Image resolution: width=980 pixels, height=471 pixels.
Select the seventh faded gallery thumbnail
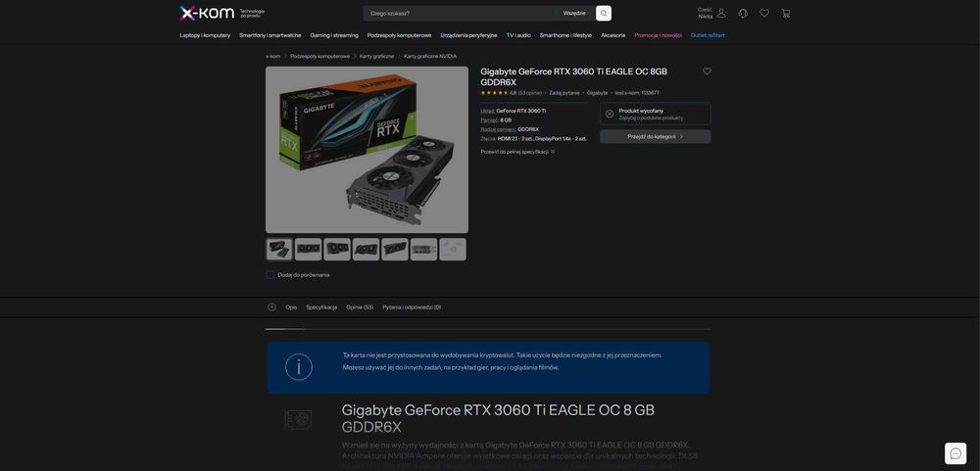point(453,250)
